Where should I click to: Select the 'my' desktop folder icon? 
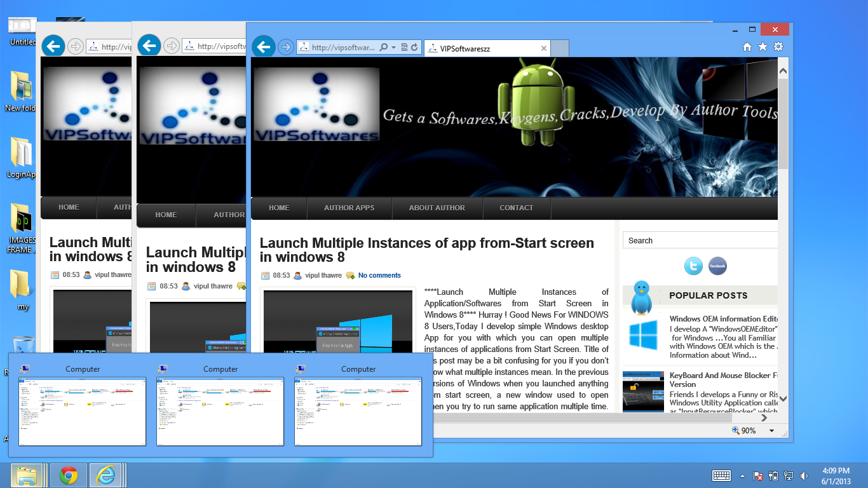pos(21,290)
